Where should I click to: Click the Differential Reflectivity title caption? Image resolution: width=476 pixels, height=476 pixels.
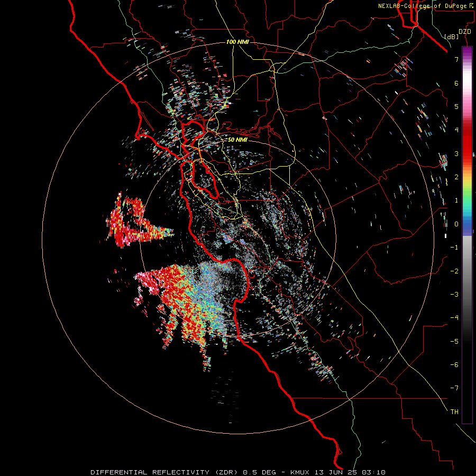pyautogui.click(x=237, y=472)
